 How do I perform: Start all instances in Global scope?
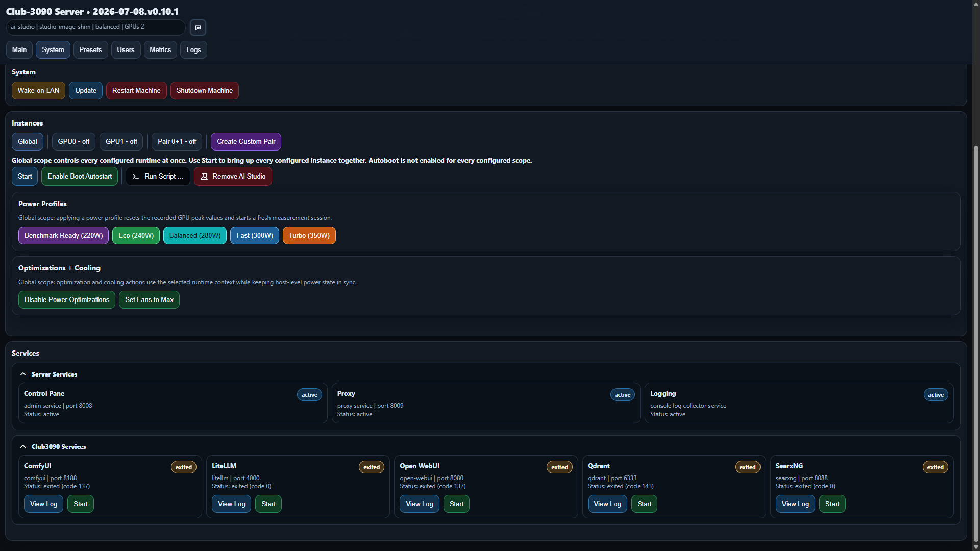24,177
